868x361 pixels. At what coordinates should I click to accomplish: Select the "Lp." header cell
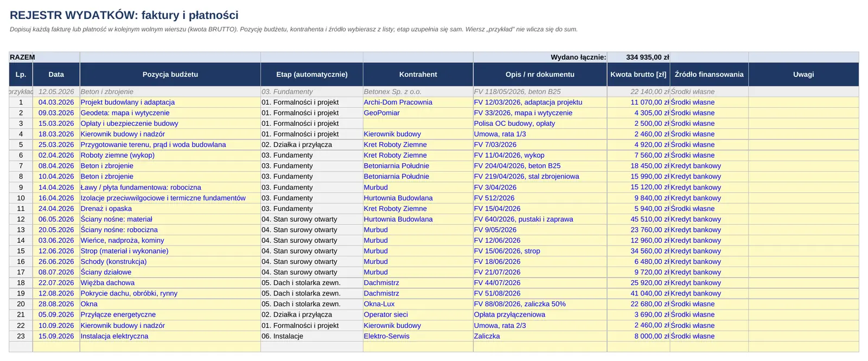[21, 74]
